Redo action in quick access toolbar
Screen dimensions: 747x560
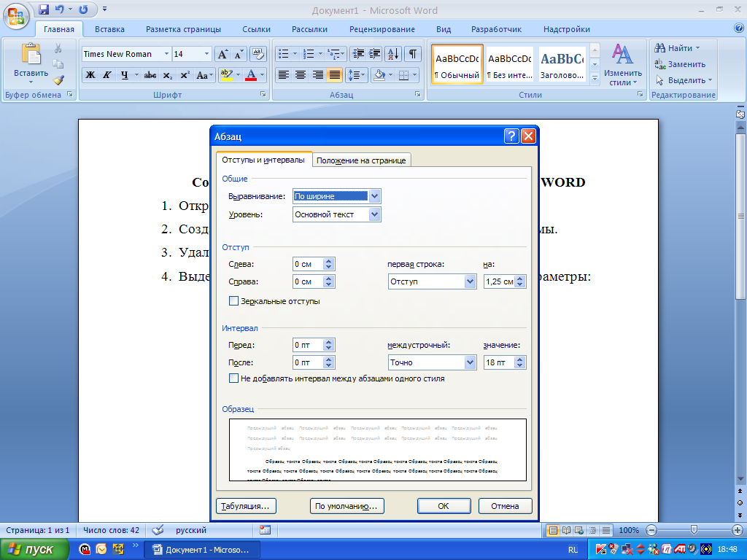tap(83, 9)
